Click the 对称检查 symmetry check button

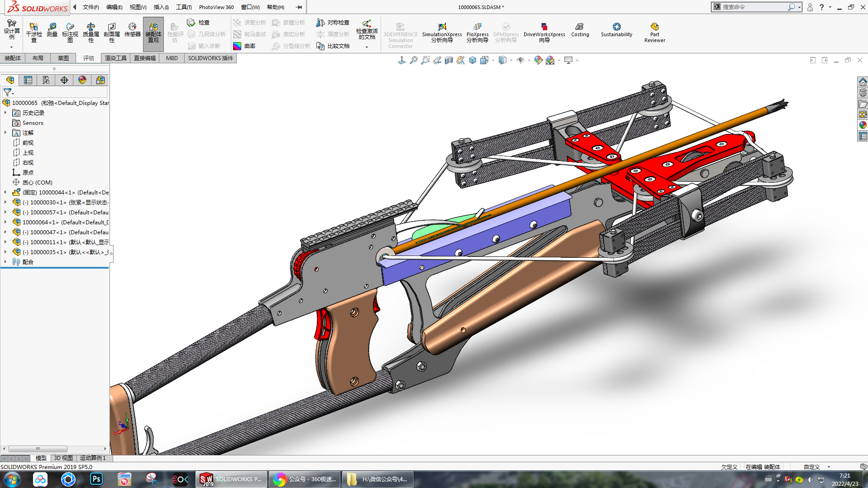[333, 23]
